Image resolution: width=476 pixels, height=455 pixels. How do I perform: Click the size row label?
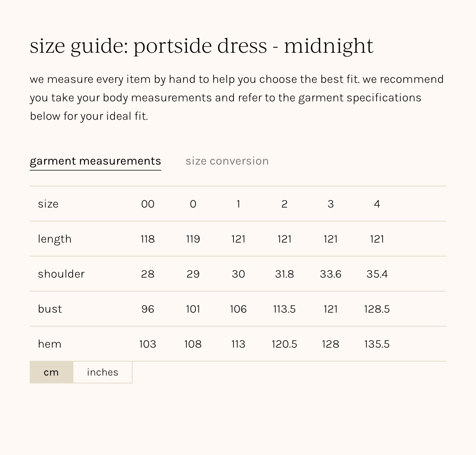click(x=48, y=204)
